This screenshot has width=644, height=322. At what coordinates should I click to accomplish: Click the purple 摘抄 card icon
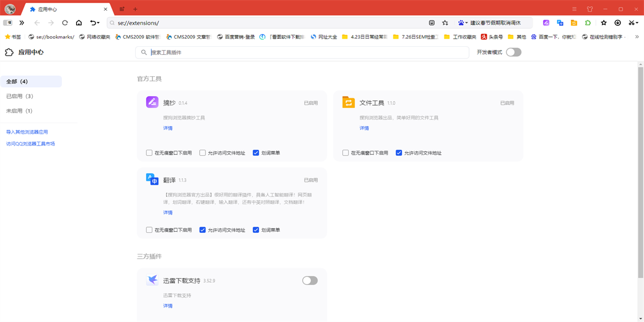point(152,102)
